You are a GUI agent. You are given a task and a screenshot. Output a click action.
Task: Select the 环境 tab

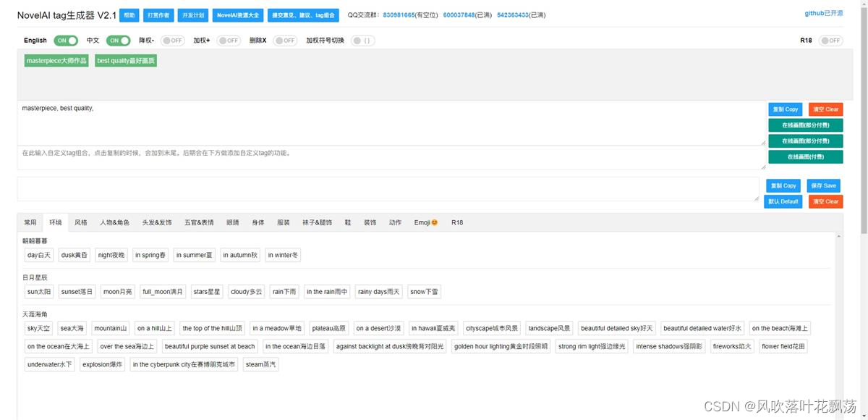click(56, 222)
